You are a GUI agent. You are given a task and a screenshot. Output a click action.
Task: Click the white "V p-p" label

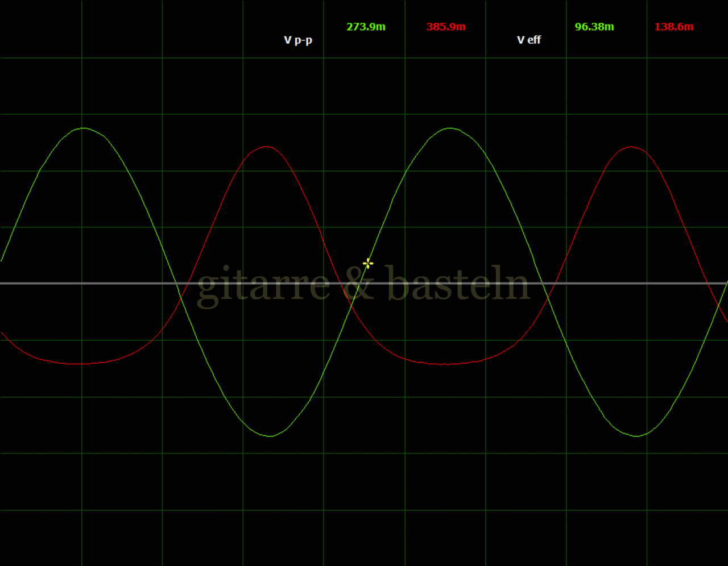(298, 40)
